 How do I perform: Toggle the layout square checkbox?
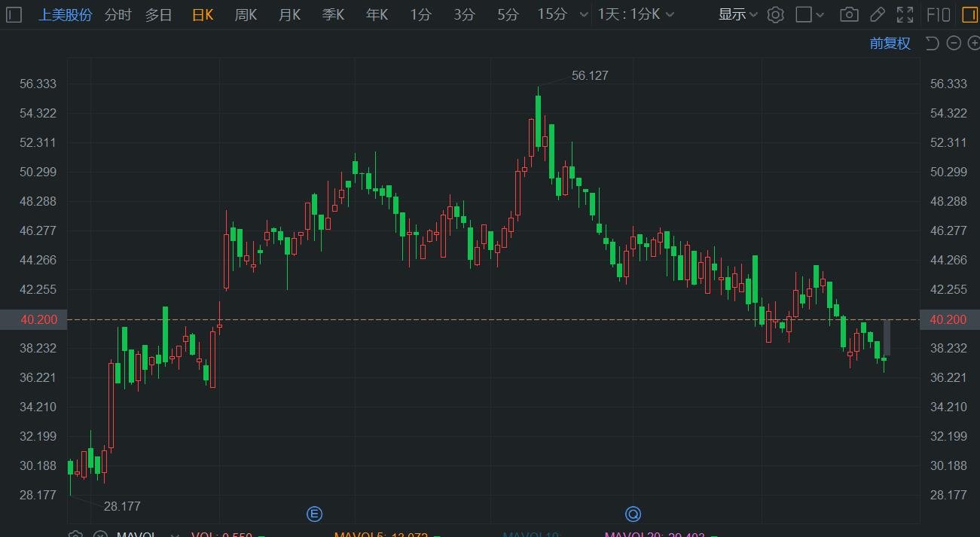tap(804, 14)
